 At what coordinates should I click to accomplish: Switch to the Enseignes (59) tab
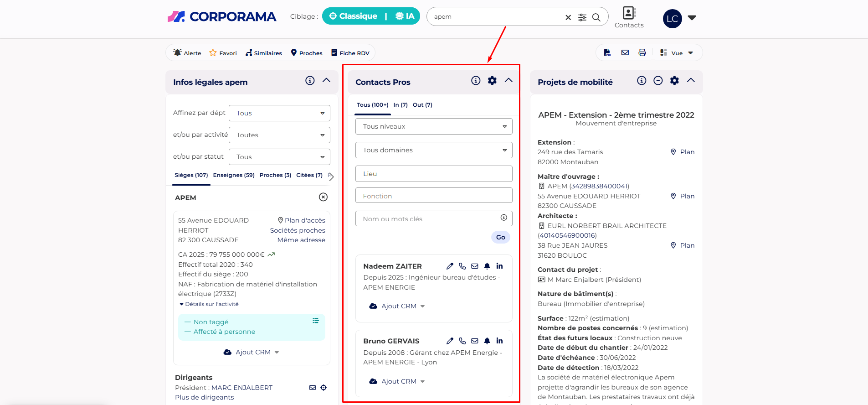pos(234,175)
